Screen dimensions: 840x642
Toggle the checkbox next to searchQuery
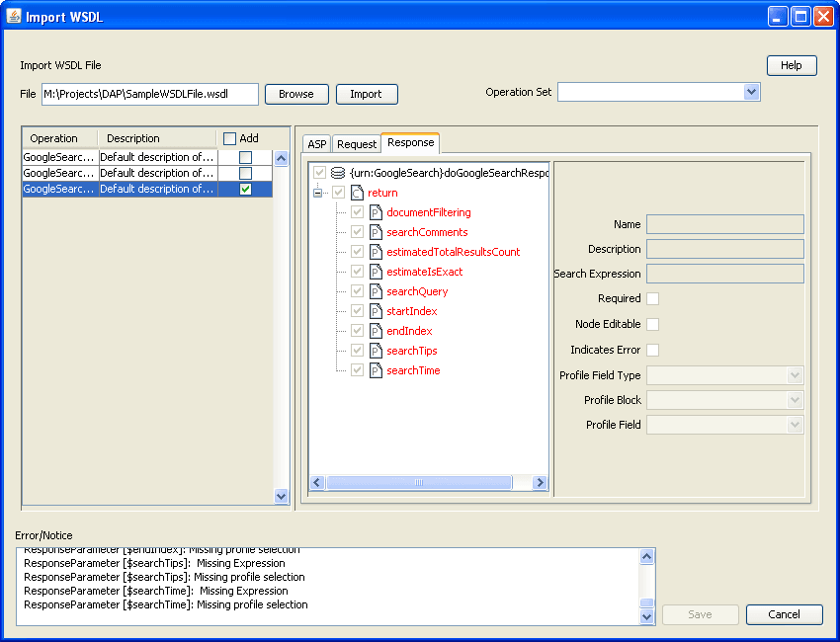click(358, 291)
